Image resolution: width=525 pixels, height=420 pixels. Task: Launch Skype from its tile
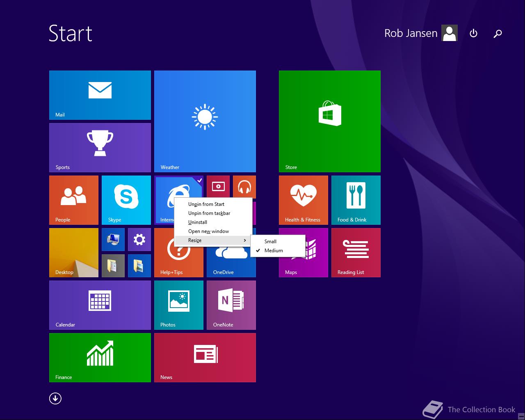[126, 200]
